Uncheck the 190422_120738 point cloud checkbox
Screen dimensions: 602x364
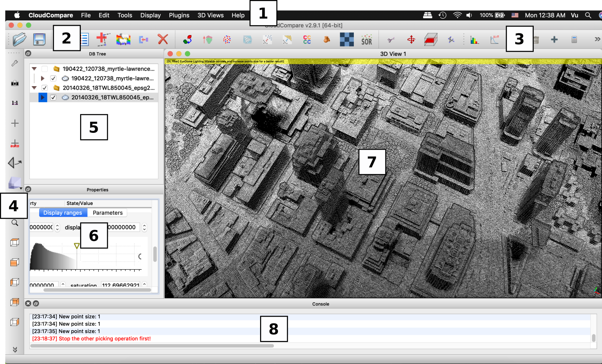53,78
